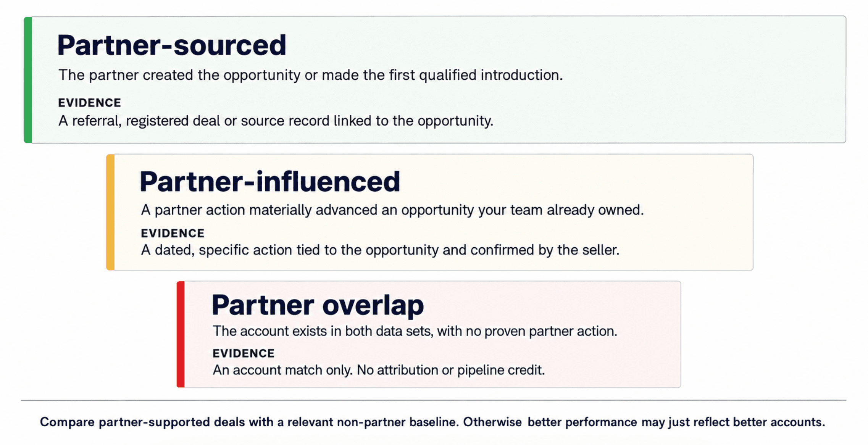The width and height of the screenshot is (868, 445).
Task: Click the Partner-sourced heading
Action: pyautogui.click(x=171, y=45)
